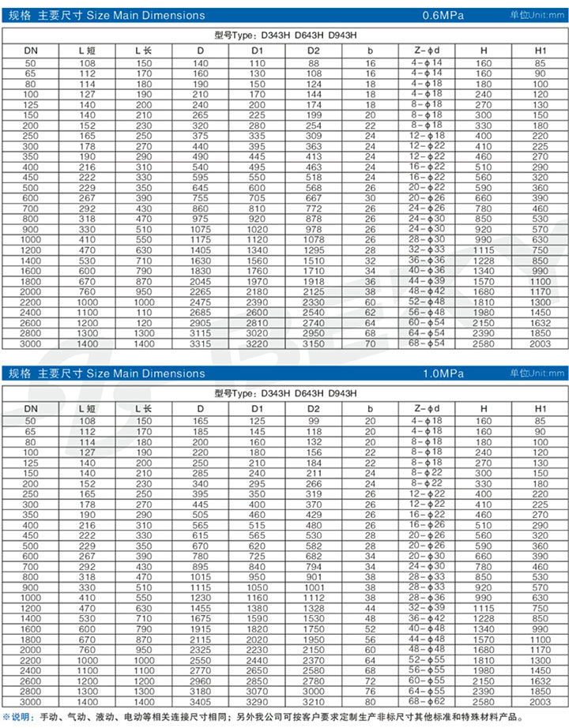This screenshot has width=569, height=728.
Task: Click the cell '68-φ62' in the 1.0MPa table
Action: (427, 701)
